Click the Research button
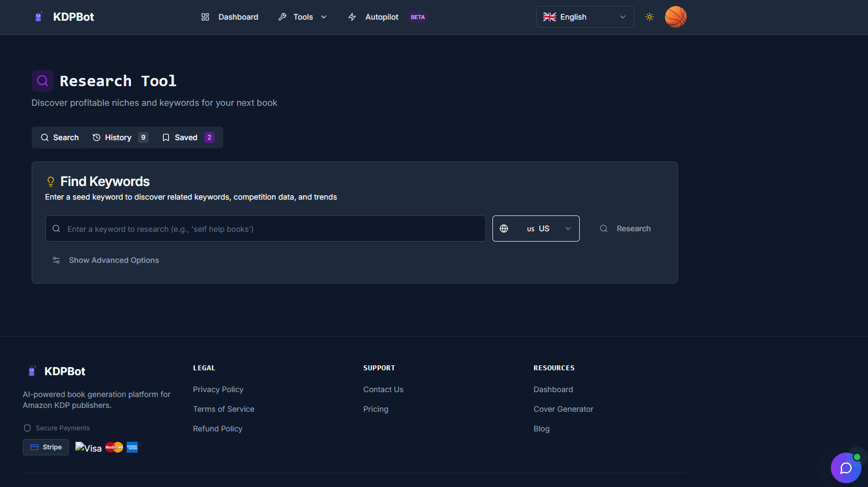This screenshot has height=487, width=868. 626,229
